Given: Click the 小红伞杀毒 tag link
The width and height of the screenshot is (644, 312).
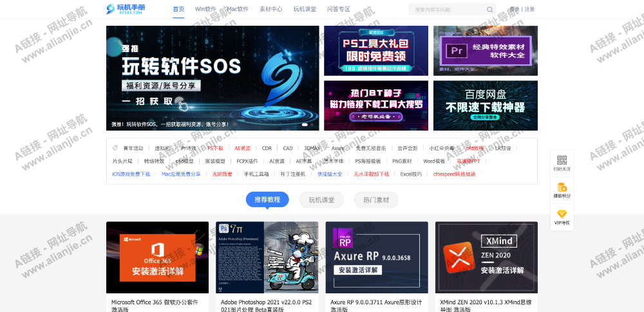Looking at the screenshot, I should click(442, 148).
